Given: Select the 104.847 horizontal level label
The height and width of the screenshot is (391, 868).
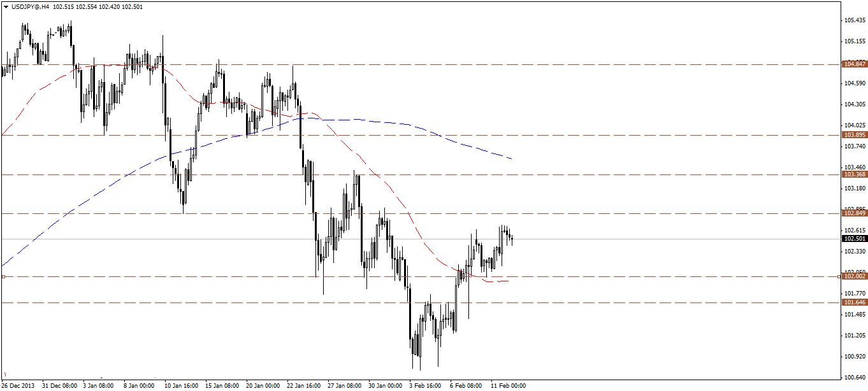Looking at the screenshot, I should point(854,64).
